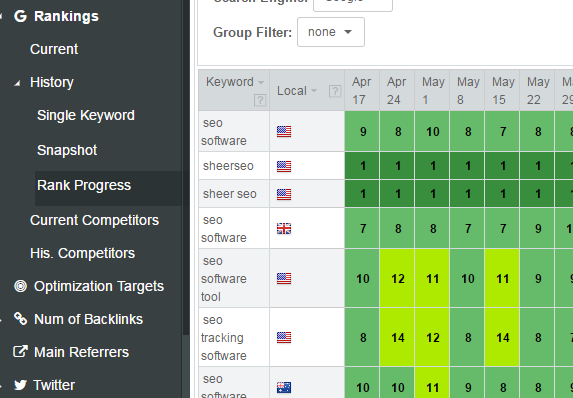
Task: Click the Optimization Targets bullseye icon
Action: coord(20,286)
